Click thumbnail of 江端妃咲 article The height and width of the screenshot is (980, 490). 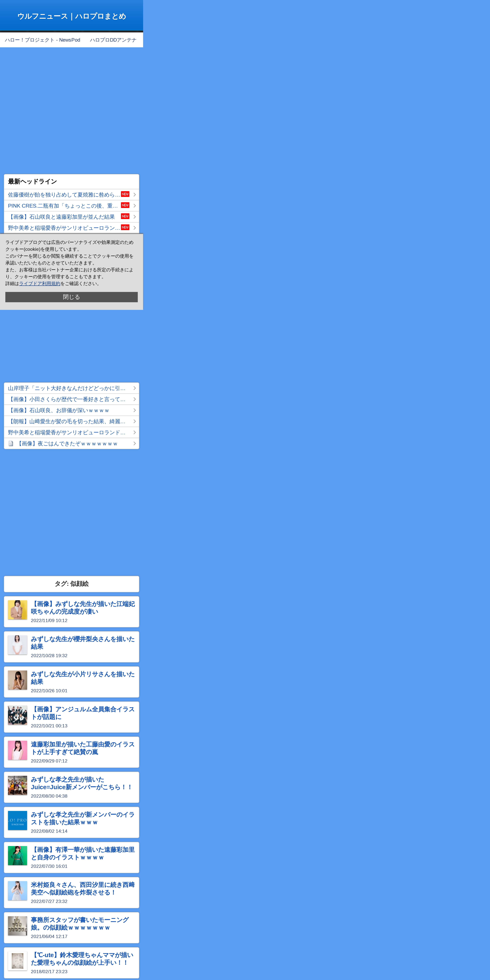[x=18, y=610]
